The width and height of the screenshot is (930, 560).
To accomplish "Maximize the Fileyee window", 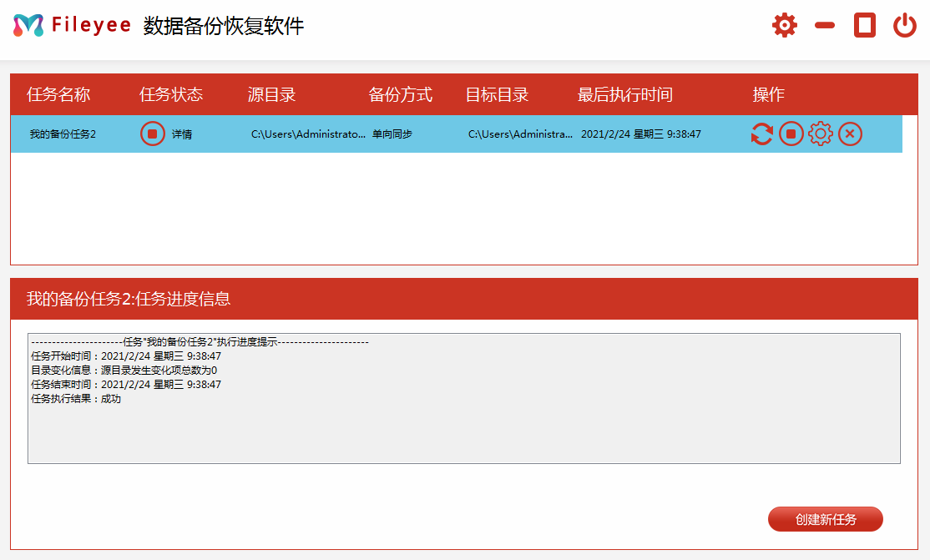I will 865,25.
